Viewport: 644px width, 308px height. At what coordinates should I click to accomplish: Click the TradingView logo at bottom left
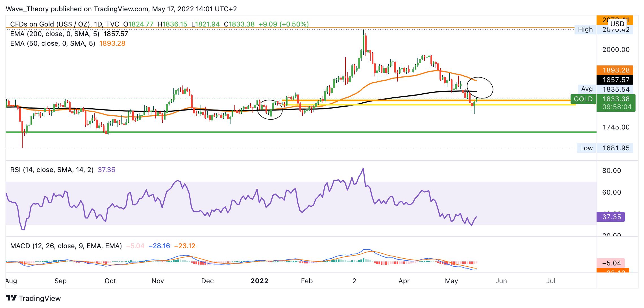(x=33, y=298)
